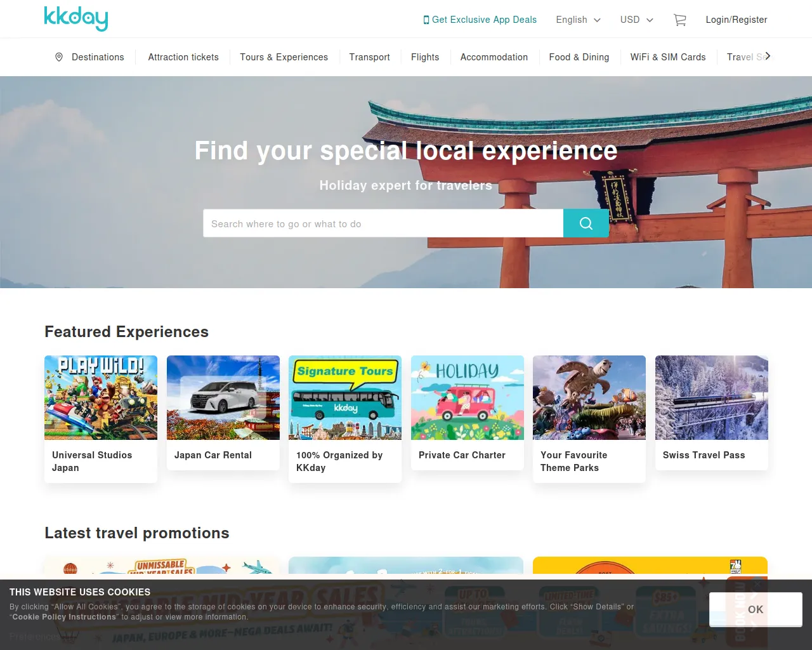Click the search destination input field
812x650 pixels.
pyautogui.click(x=383, y=223)
